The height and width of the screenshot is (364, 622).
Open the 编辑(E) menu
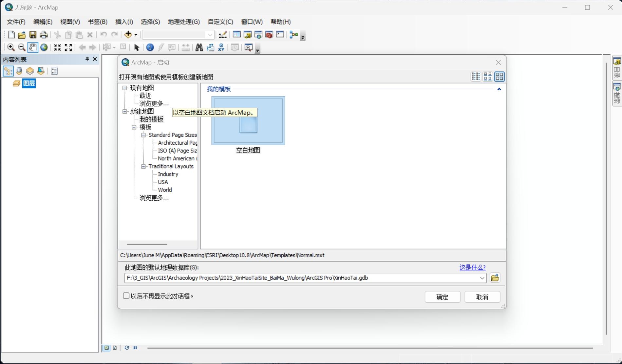click(43, 22)
